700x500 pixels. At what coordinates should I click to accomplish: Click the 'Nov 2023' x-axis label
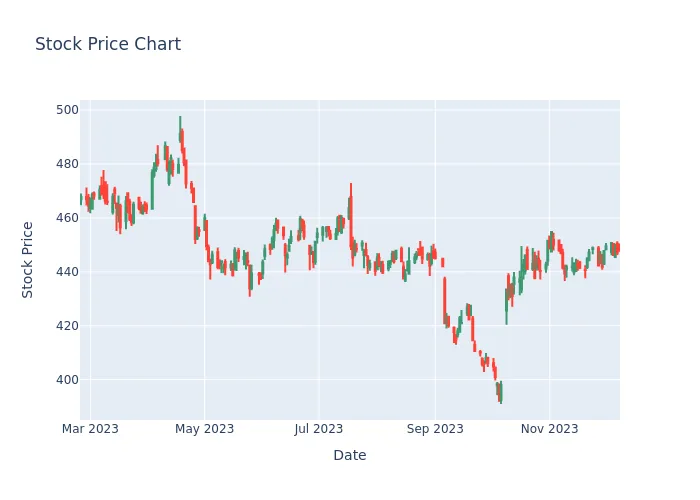[550, 429]
